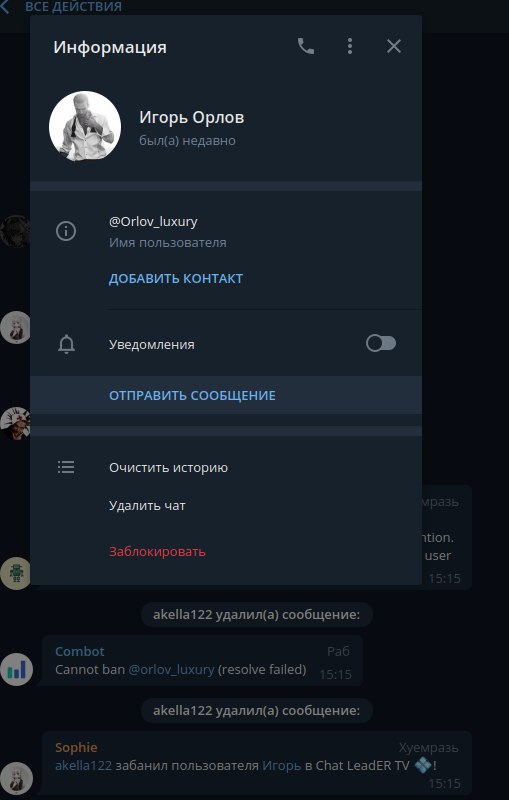This screenshot has width=509, height=800.
Task: Click the list icon beside Очистить историю
Action: pyautogui.click(x=66, y=467)
